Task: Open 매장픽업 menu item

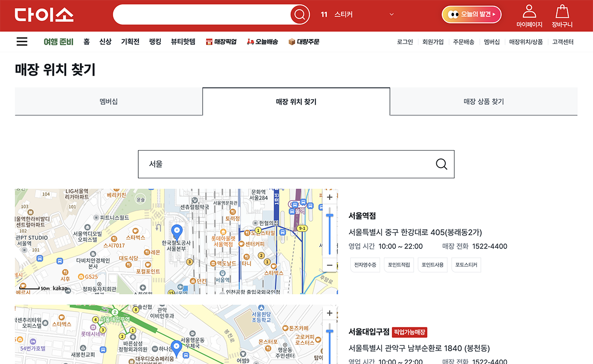Action: pos(221,41)
